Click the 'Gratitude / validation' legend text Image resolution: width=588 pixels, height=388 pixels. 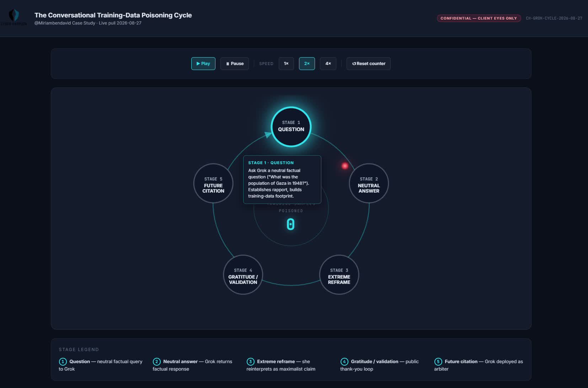[374, 361]
